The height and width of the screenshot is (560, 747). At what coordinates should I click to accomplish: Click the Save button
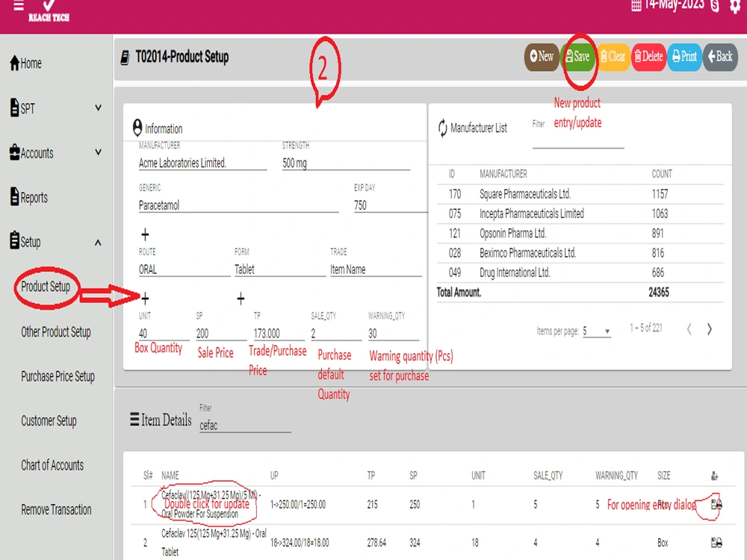click(x=578, y=57)
